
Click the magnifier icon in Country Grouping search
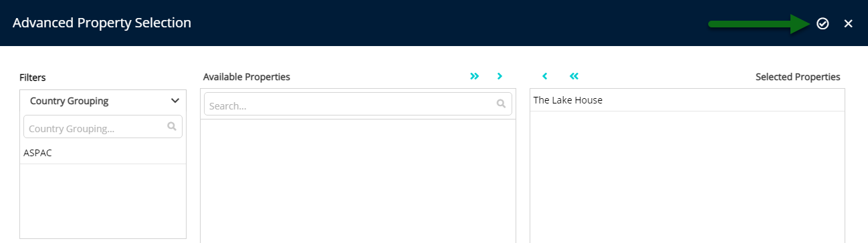click(172, 126)
